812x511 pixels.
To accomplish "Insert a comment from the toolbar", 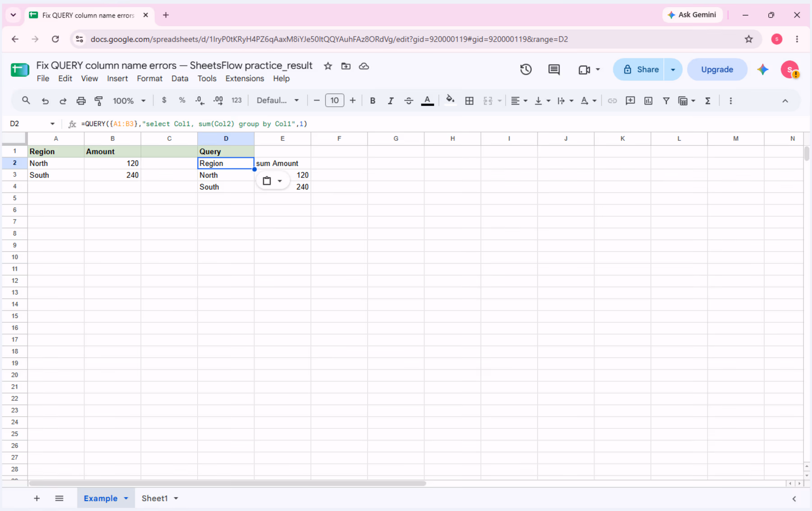I will coord(630,101).
